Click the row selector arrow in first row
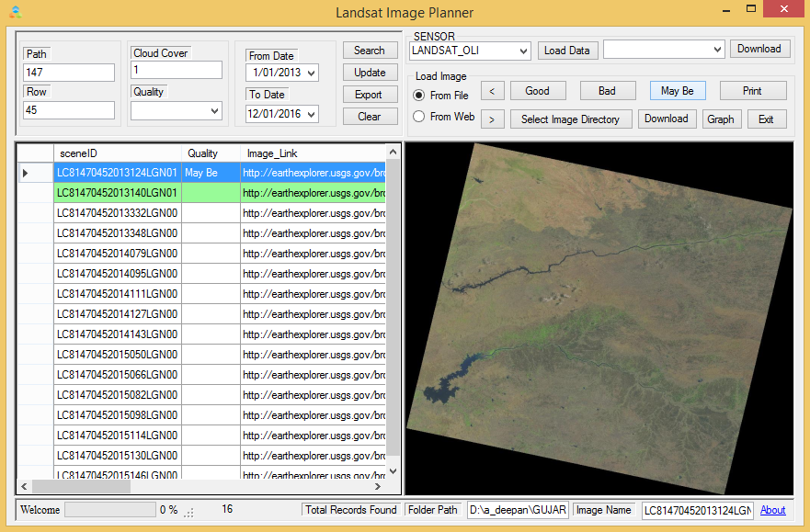The width and height of the screenshot is (810, 532). click(25, 173)
